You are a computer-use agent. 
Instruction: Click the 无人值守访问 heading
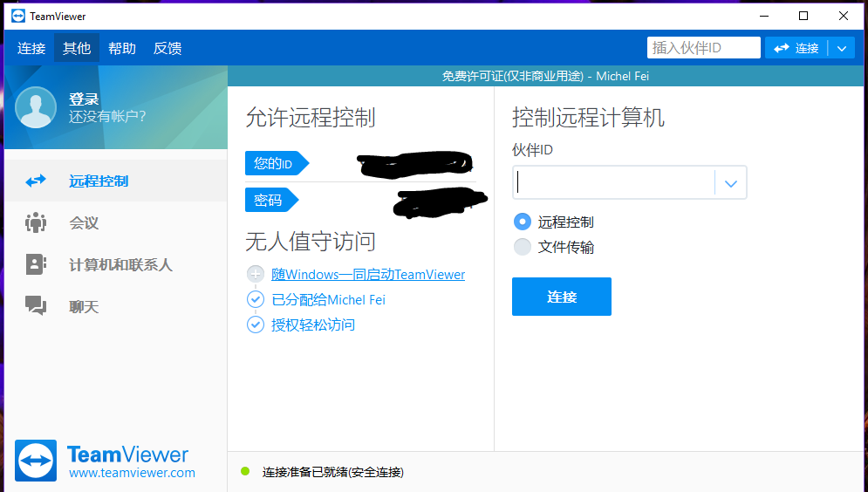pyautogui.click(x=311, y=242)
